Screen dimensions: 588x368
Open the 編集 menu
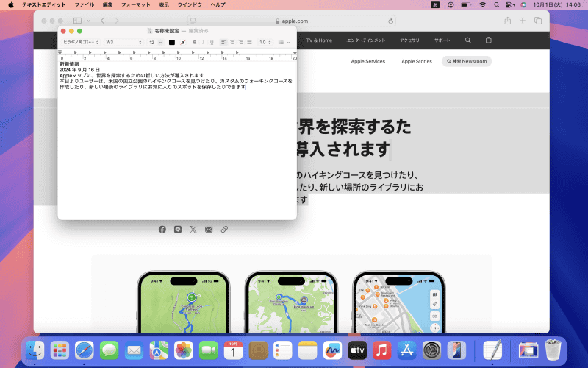click(x=108, y=5)
